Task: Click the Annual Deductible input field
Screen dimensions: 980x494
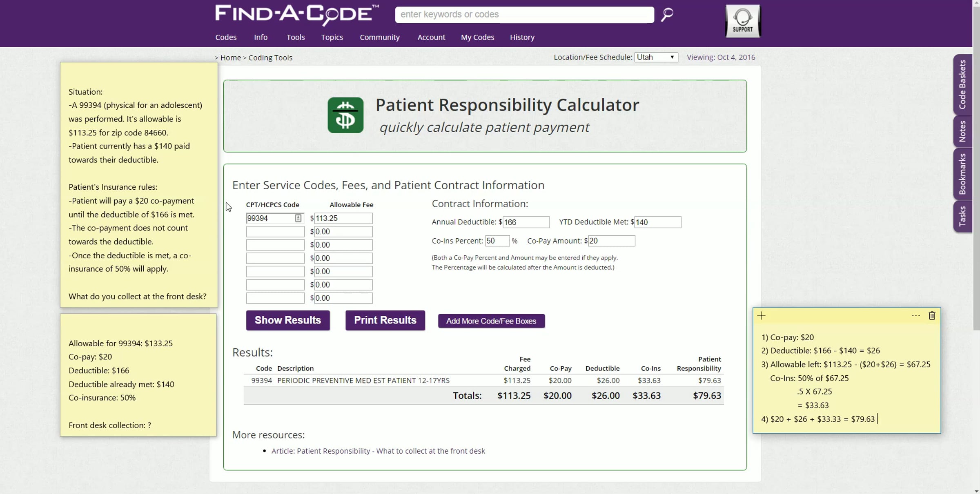Action: click(526, 222)
